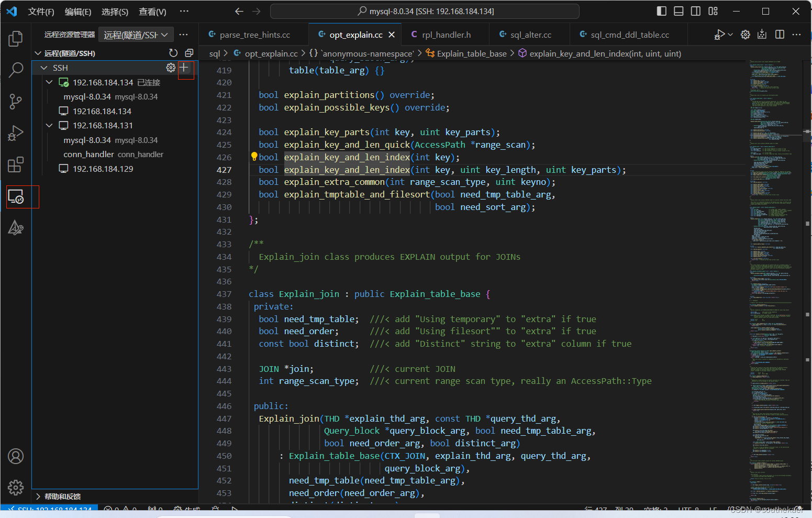Run opt_explain.cc with the debug-run icon
This screenshot has height=518, width=812.
719,34
